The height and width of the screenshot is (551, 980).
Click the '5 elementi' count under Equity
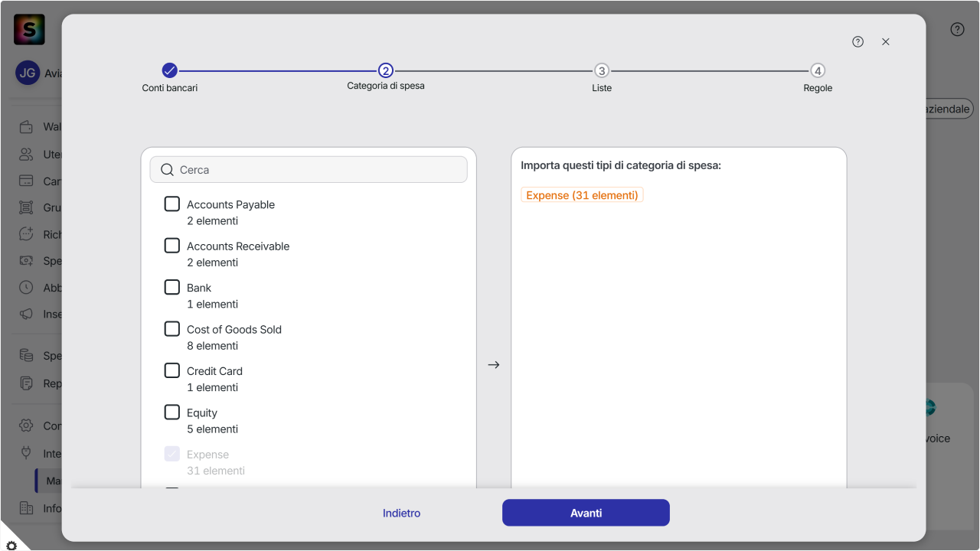click(x=212, y=429)
